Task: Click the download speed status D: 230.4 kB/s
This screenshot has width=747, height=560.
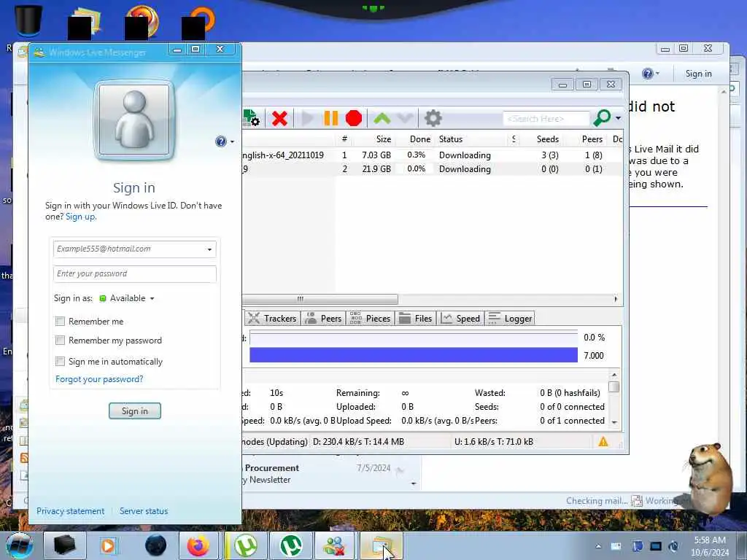Action: tap(358, 442)
